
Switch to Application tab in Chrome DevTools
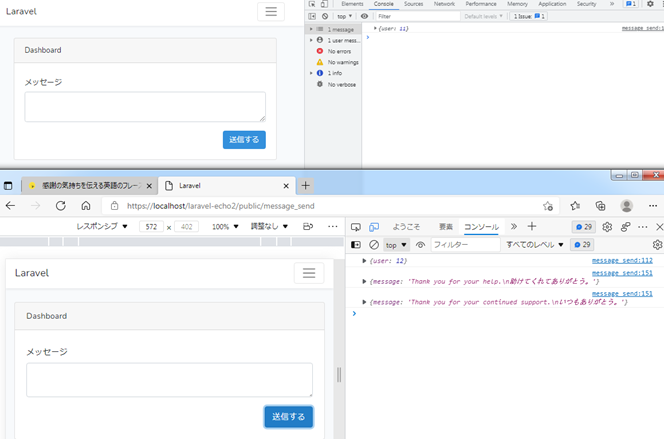click(552, 4)
